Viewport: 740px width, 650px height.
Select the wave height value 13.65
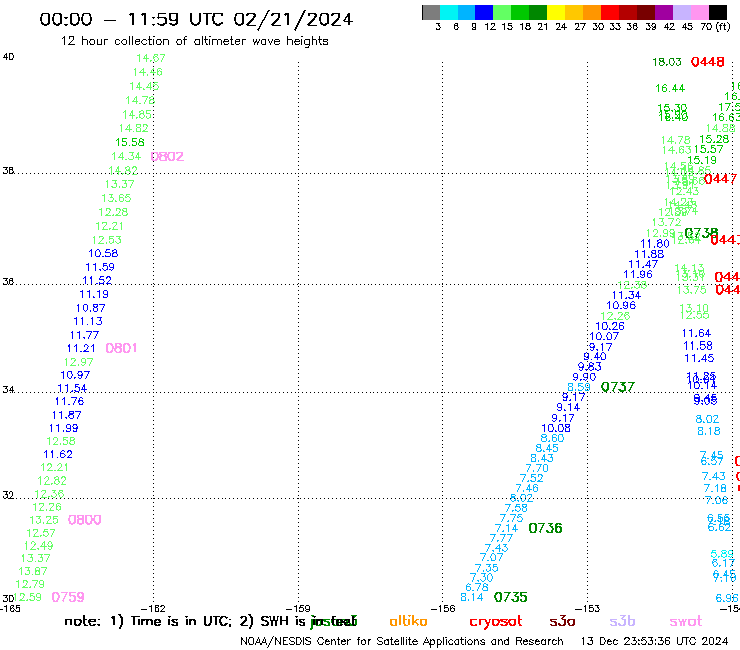pos(116,198)
